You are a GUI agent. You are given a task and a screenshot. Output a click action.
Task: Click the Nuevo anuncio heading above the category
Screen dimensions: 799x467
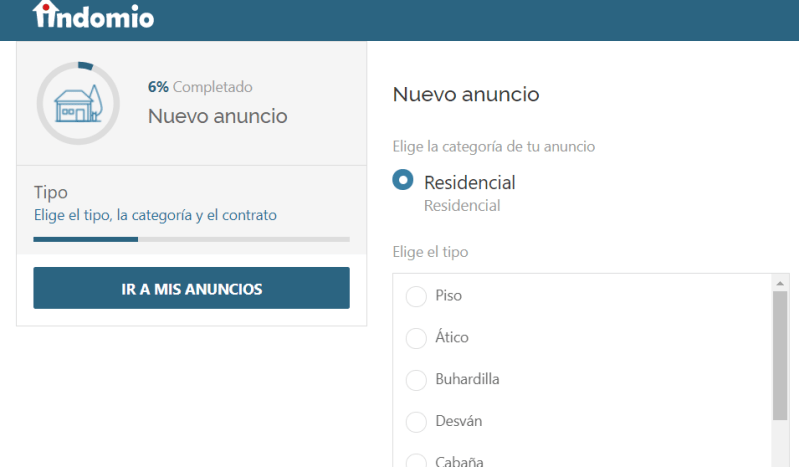[465, 95]
